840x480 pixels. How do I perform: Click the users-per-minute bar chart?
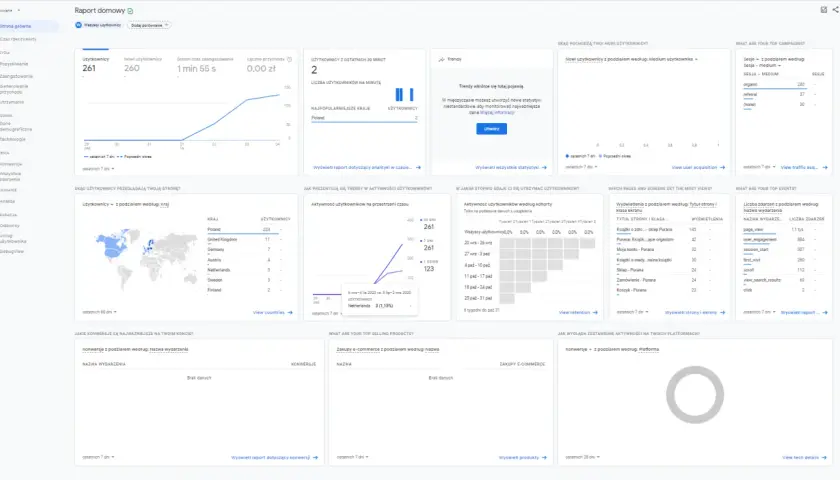pos(406,95)
